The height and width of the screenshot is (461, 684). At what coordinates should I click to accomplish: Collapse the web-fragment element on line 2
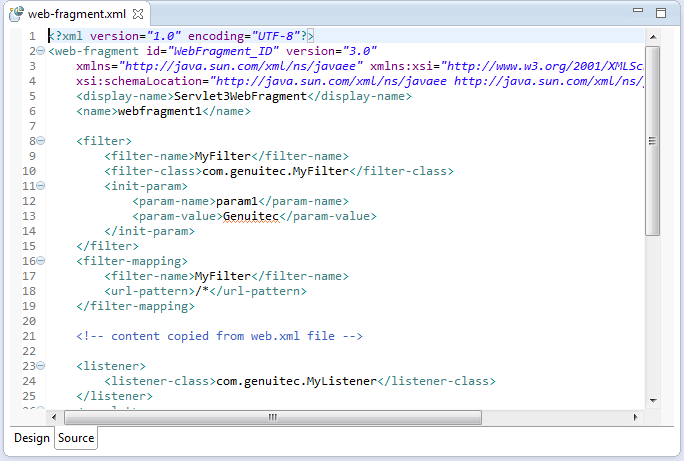click(x=40, y=51)
